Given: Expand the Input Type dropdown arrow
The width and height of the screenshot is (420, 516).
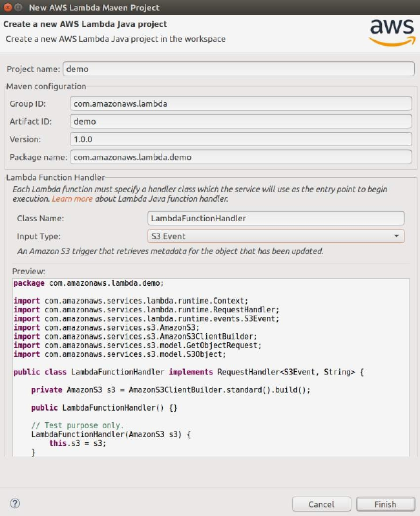Looking at the screenshot, I should (396, 236).
